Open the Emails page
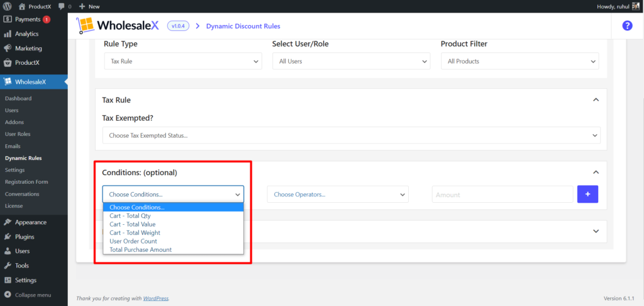 tap(13, 146)
